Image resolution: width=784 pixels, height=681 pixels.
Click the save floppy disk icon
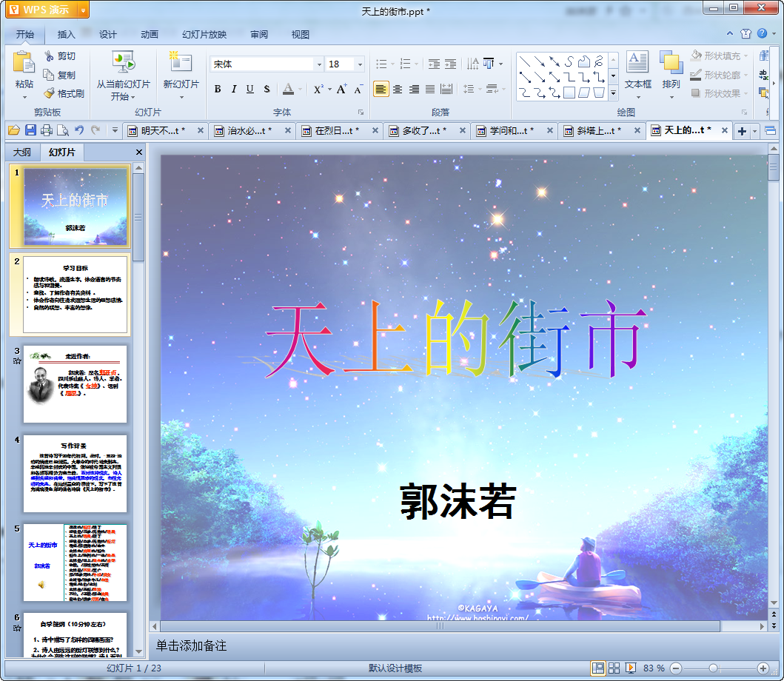[30, 130]
